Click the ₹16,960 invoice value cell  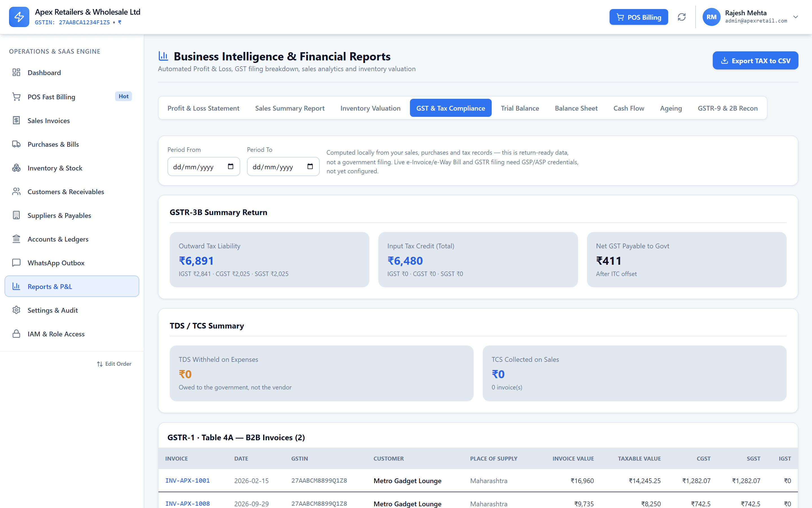click(582, 481)
